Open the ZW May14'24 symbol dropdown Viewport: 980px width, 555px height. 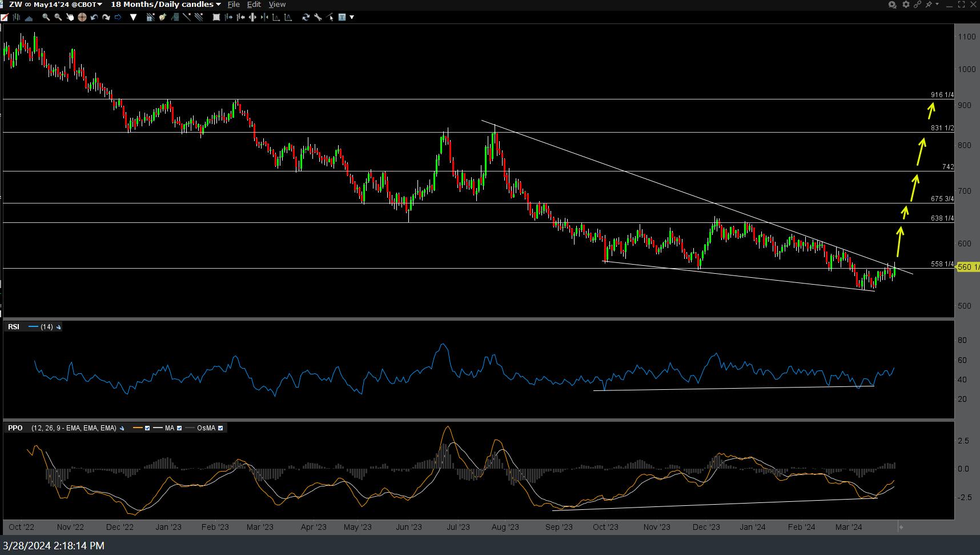click(98, 4)
